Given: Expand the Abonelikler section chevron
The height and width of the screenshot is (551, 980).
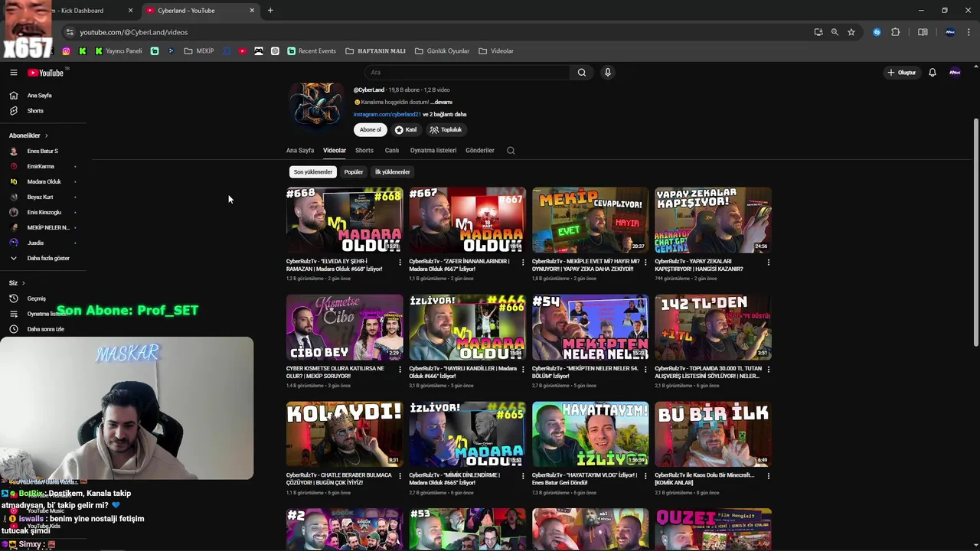Looking at the screenshot, I should 46,135.
